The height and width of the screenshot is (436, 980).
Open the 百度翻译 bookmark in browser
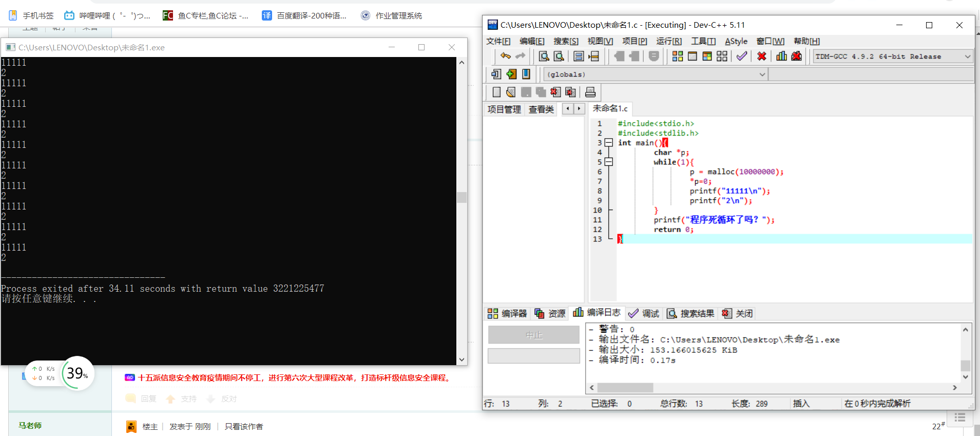(304, 15)
